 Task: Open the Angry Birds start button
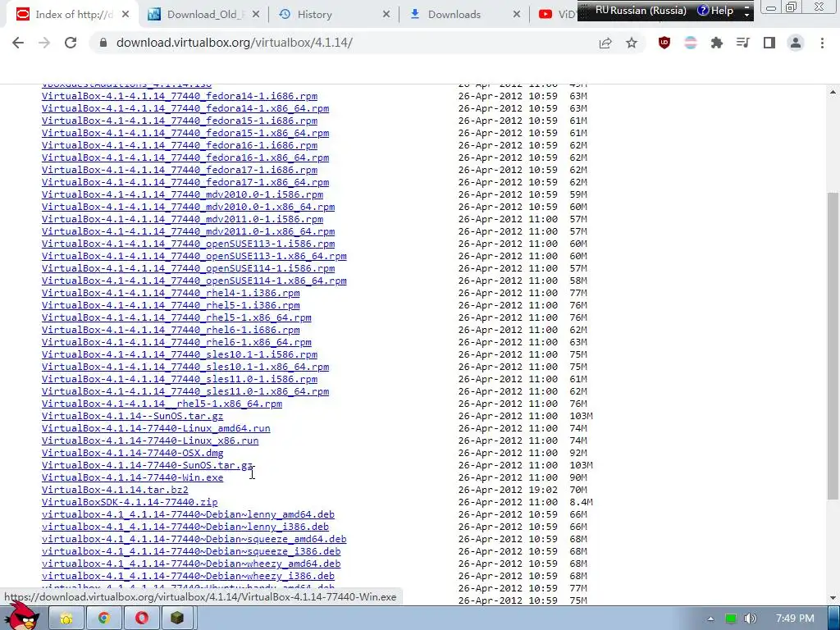coord(23,616)
